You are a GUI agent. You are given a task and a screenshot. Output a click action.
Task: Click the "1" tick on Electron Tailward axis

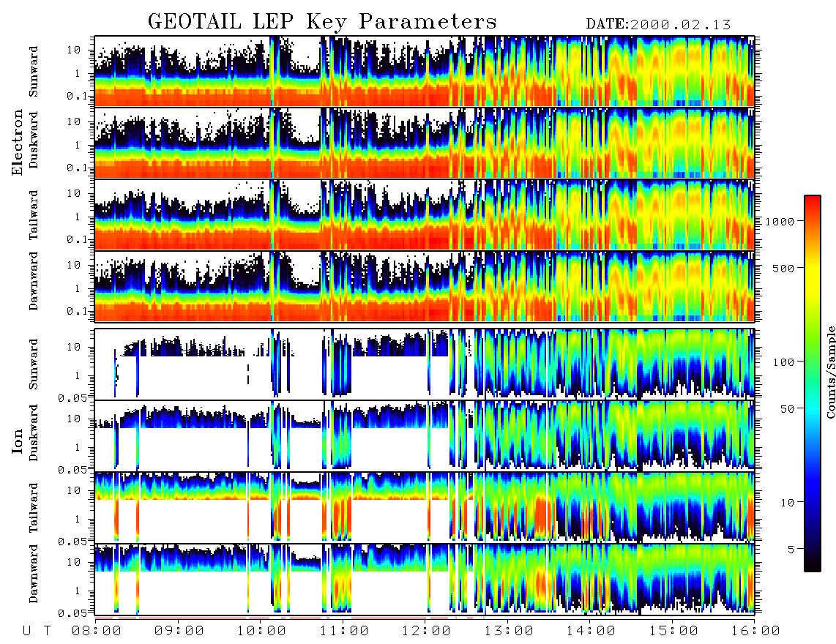pos(78,217)
